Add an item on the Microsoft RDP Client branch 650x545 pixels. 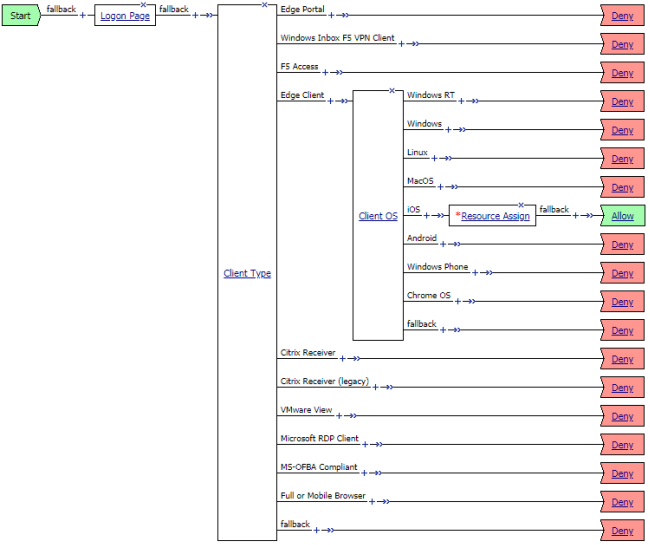pos(366,444)
